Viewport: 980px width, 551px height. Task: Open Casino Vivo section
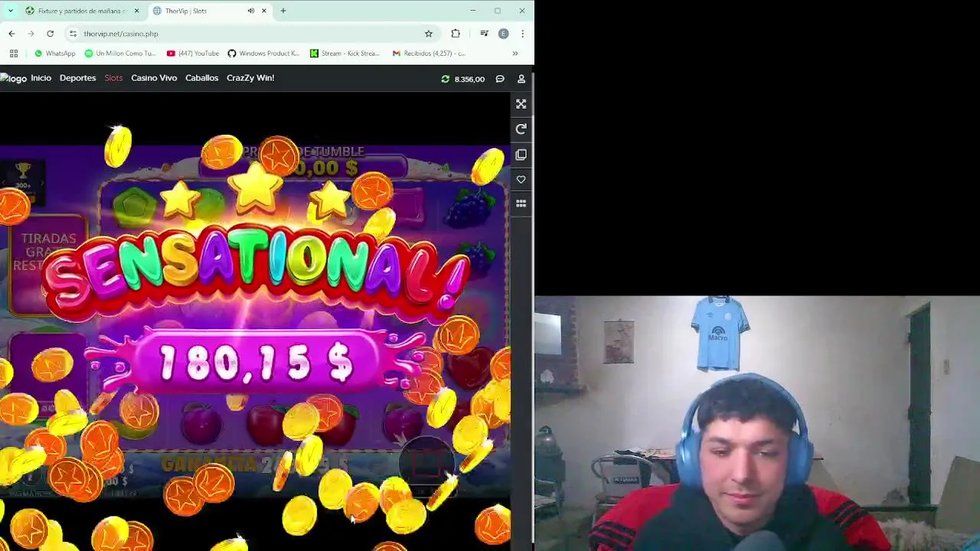pyautogui.click(x=154, y=78)
